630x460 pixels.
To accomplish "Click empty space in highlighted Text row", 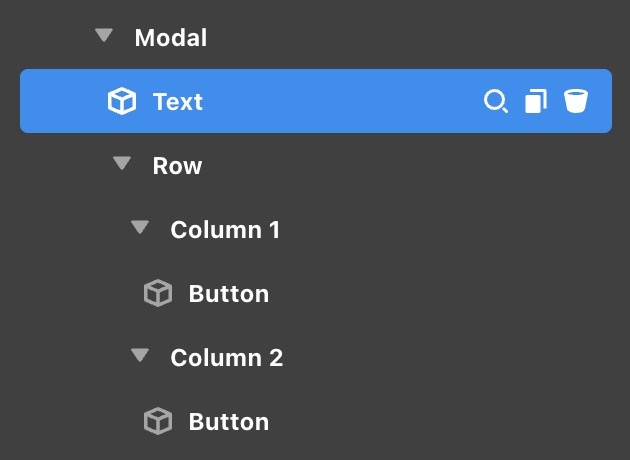I will (x=340, y=101).
